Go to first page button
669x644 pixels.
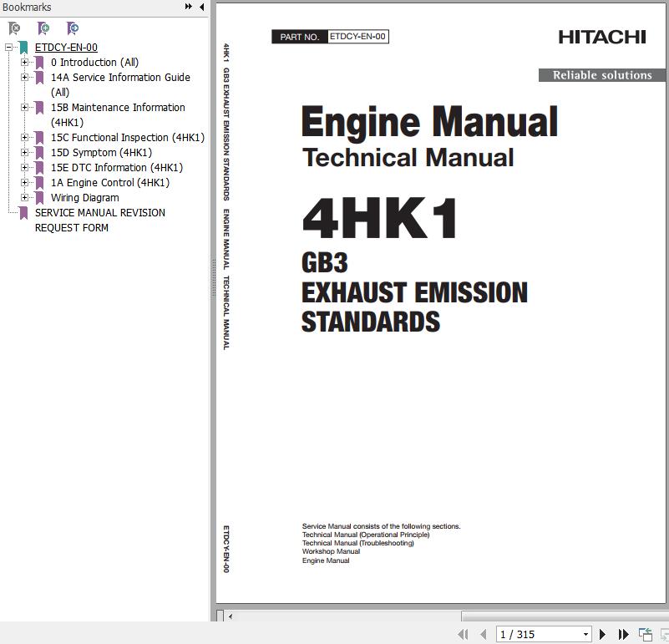463,634
